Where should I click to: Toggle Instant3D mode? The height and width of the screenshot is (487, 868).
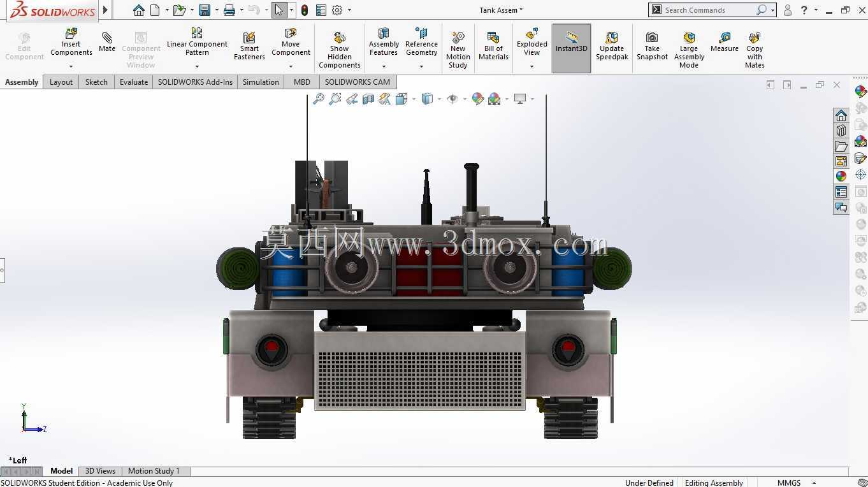[572, 48]
